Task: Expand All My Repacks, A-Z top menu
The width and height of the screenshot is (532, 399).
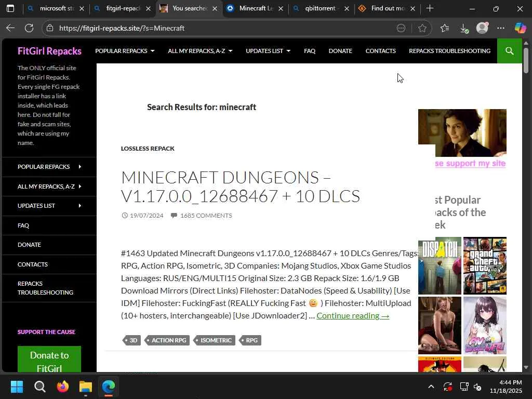Action: pos(200,51)
